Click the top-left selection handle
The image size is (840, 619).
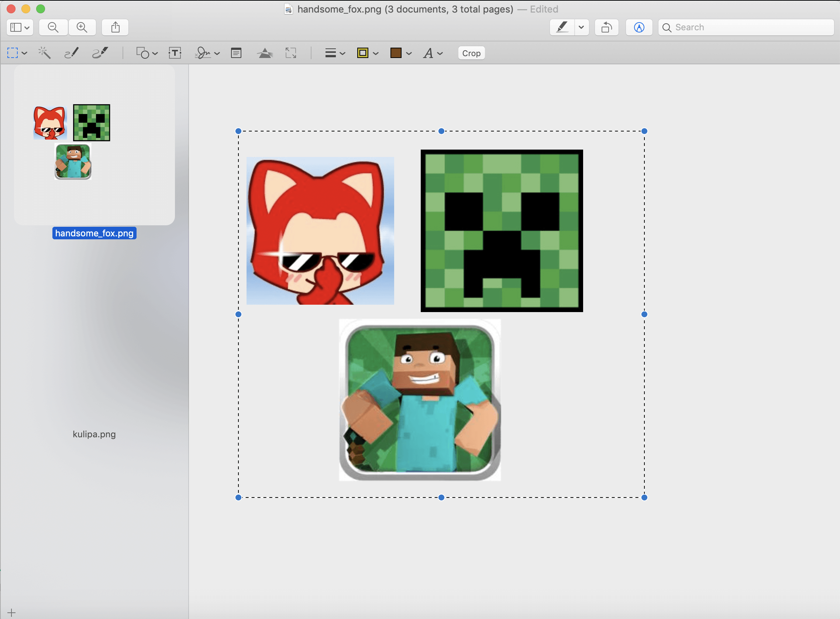(x=238, y=131)
